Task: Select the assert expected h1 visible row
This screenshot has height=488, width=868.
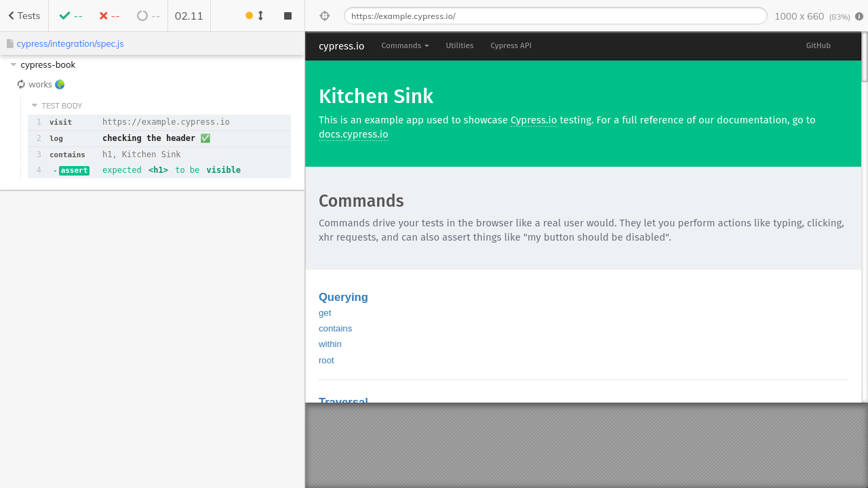Action: tap(159, 170)
